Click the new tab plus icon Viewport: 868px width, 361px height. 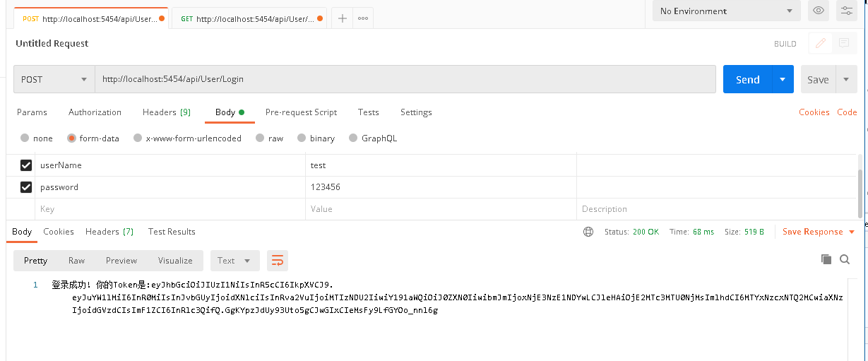click(x=343, y=18)
